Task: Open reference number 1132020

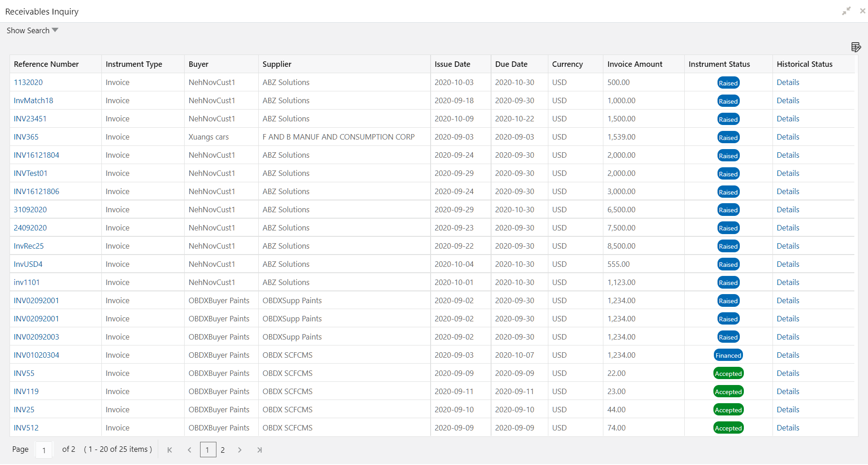Action: (x=28, y=82)
